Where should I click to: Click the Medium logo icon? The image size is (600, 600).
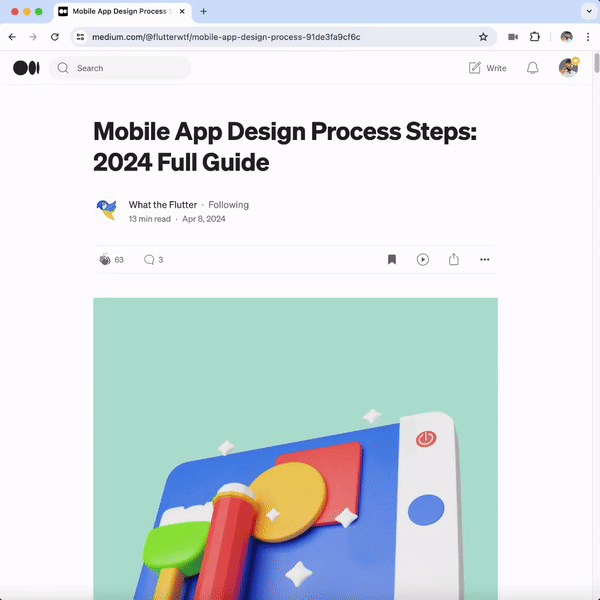click(x=26, y=68)
